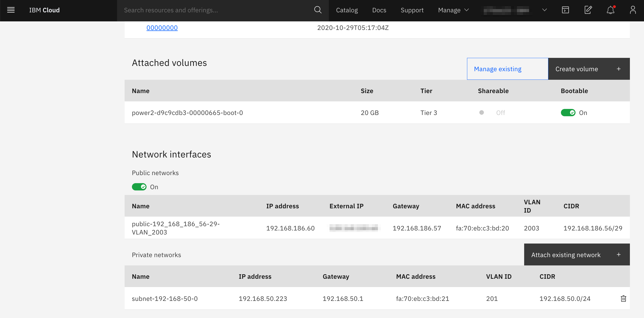The image size is (644, 318).
Task: Click Manage existing button
Action: (507, 69)
